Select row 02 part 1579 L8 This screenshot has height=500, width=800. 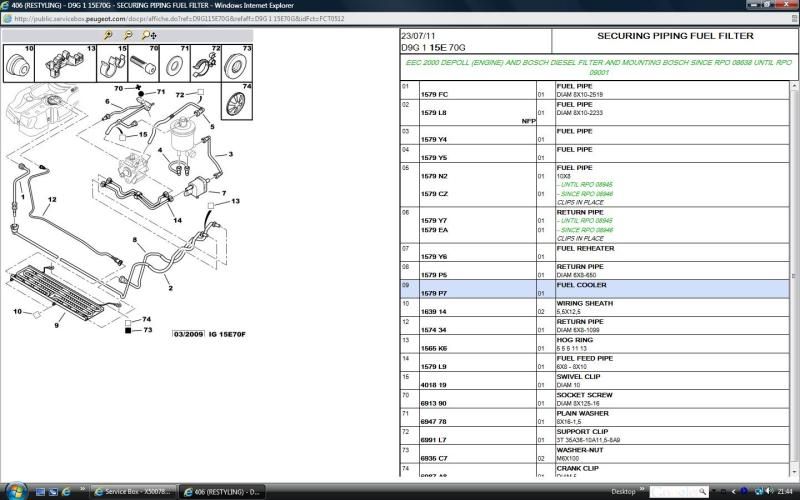coord(595,113)
